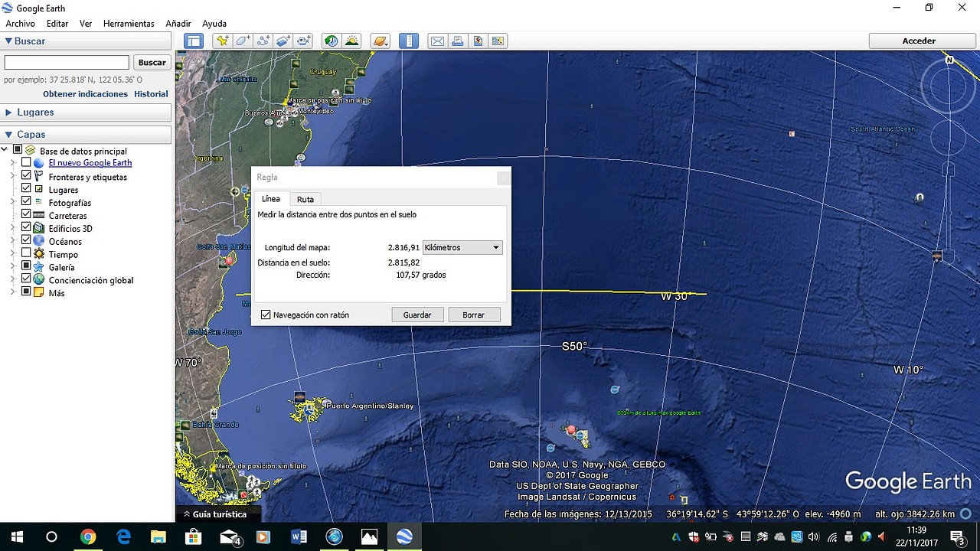Save image toolbar icon
This screenshot has width=980, height=551.
coord(478,41)
